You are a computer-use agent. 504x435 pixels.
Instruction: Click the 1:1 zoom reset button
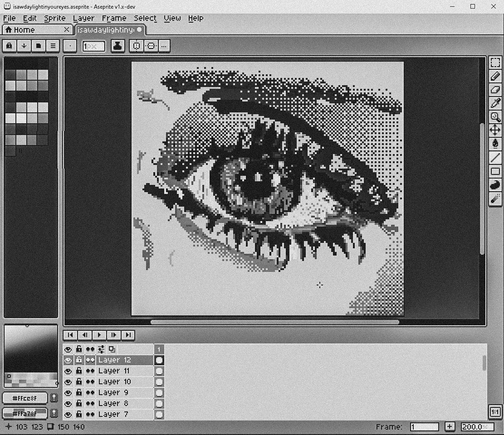tap(495, 412)
